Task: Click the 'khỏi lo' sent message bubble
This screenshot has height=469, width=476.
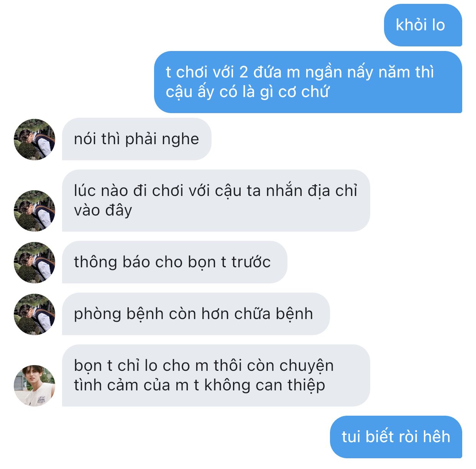Action: (423, 25)
